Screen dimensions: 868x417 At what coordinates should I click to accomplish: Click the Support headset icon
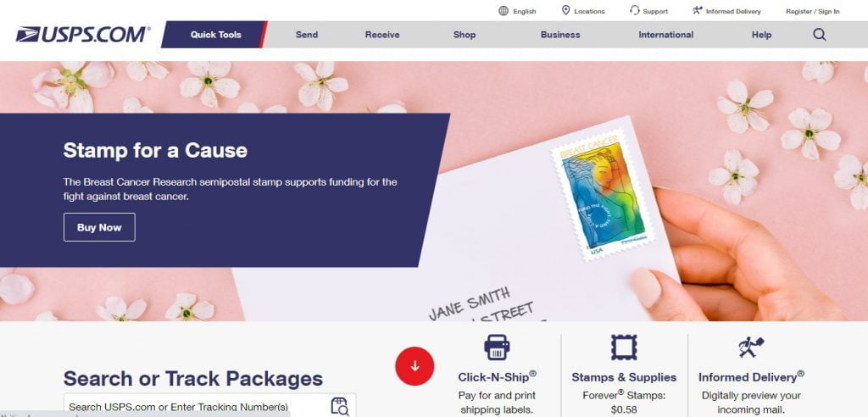pyautogui.click(x=634, y=10)
